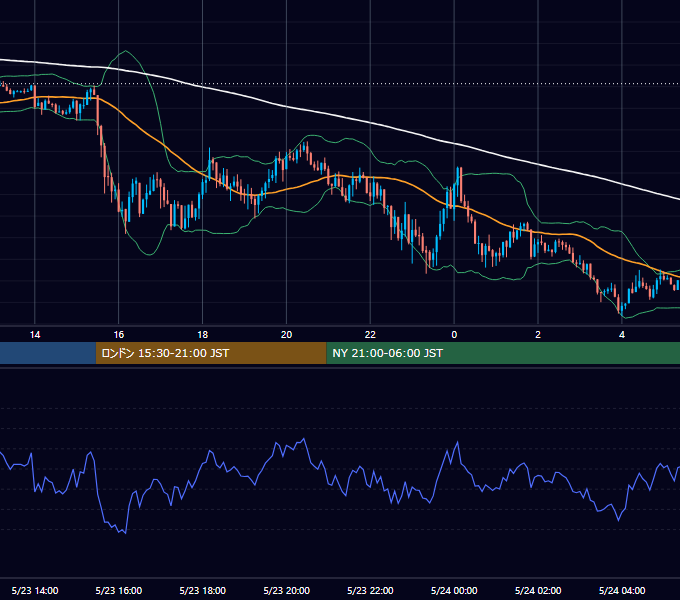Click the '5/24 02:00' time label
The height and width of the screenshot is (600, 680).
pyautogui.click(x=538, y=590)
